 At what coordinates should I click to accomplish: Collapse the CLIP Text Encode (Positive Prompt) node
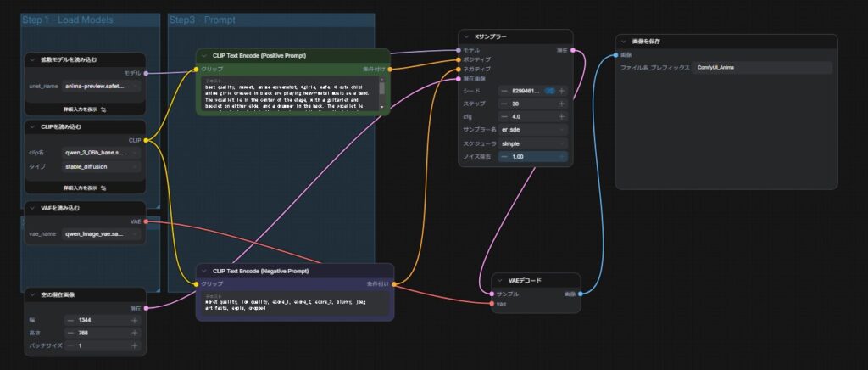[x=204, y=56]
